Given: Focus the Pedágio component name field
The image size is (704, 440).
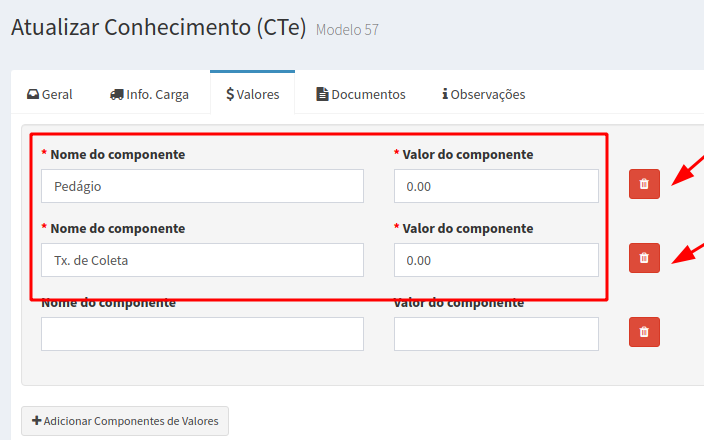Looking at the screenshot, I should pyautogui.click(x=202, y=186).
